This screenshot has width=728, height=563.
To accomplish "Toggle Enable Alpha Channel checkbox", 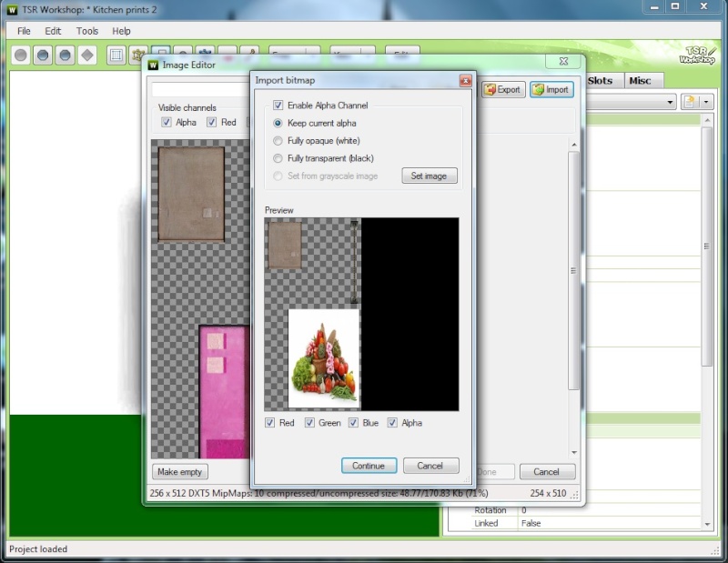I will (278, 106).
